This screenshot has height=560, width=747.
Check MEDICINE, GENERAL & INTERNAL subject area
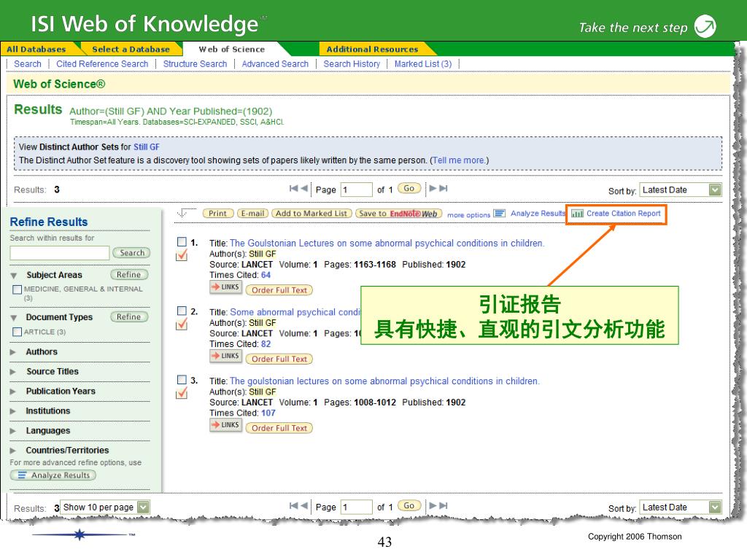coord(18,289)
